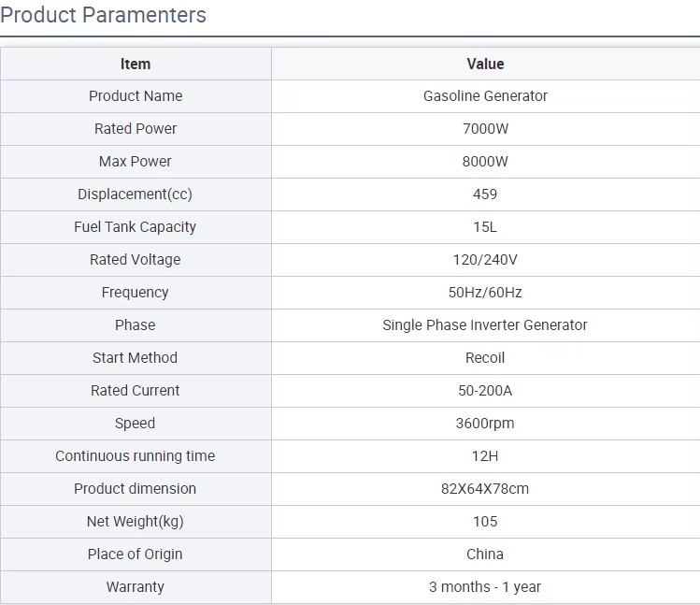Click the 7000W value
Screen dimensions: 700x605
[x=485, y=129]
